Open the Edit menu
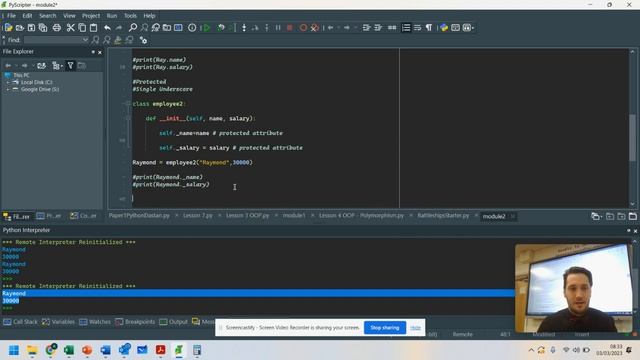The width and height of the screenshot is (640, 360). point(27,16)
